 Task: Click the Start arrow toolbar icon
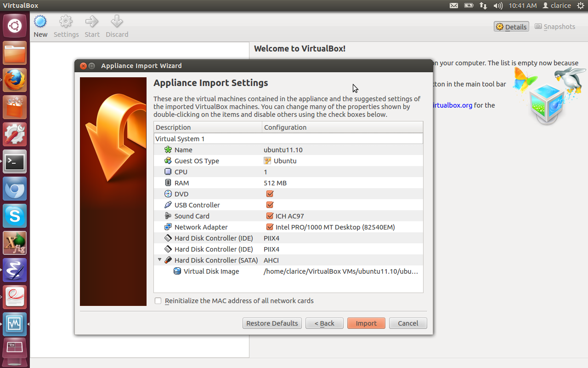coord(92,22)
